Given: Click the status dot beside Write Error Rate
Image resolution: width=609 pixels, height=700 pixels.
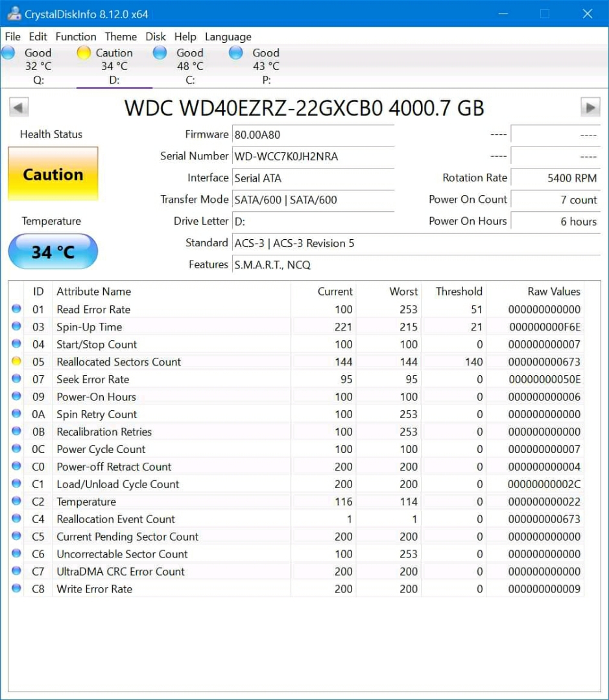Looking at the screenshot, I should pyautogui.click(x=16, y=588).
